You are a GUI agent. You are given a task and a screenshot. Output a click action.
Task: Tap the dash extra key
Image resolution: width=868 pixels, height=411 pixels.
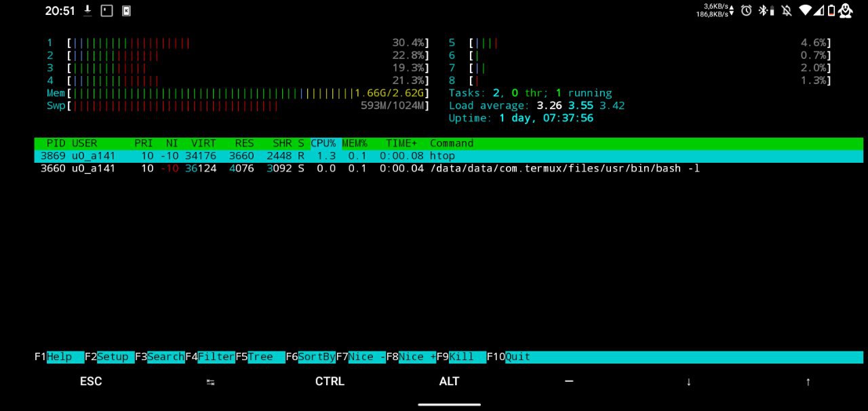pos(569,381)
